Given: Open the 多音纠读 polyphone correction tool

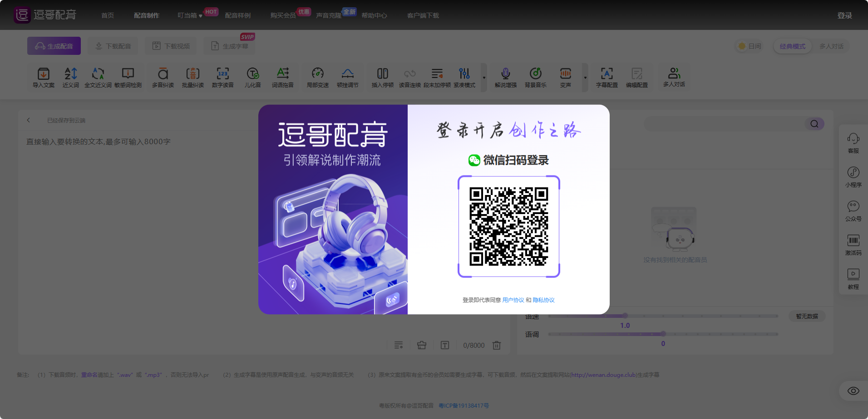Looking at the screenshot, I should pos(163,77).
